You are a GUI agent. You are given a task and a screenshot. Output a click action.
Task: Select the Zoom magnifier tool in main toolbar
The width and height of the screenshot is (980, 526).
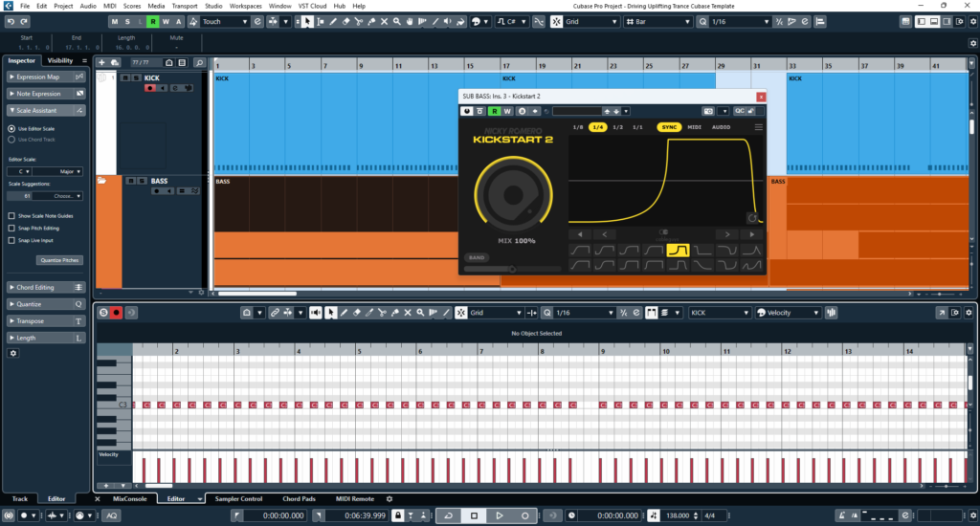pos(397,22)
